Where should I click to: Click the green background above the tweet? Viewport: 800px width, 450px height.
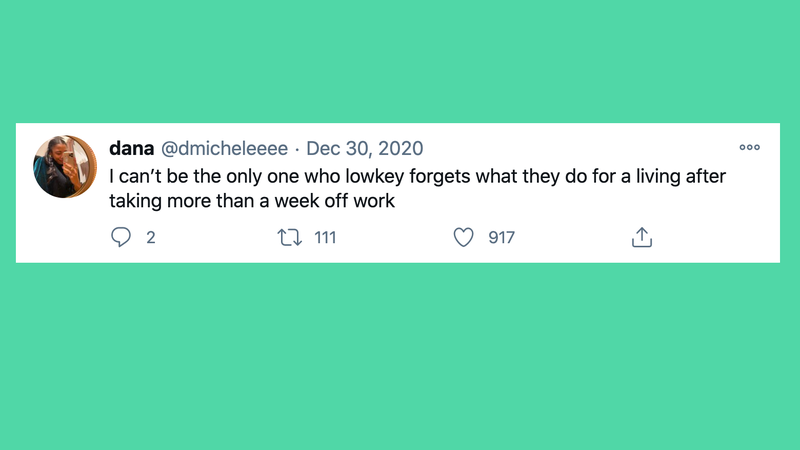click(x=400, y=60)
